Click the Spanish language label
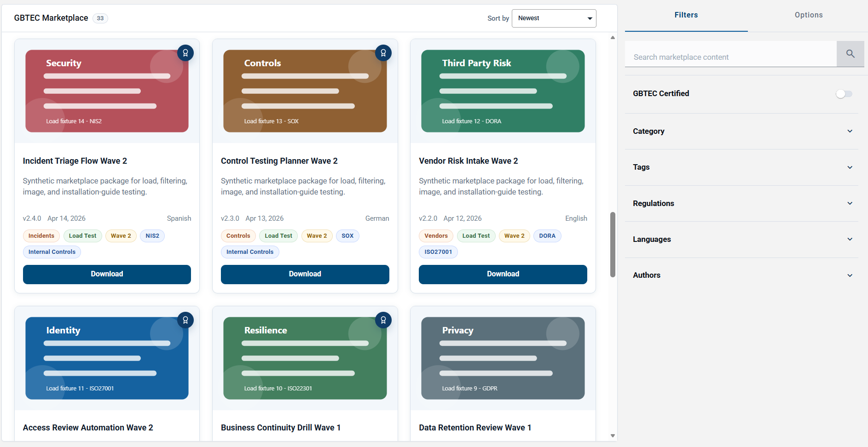This screenshot has width=868, height=447. pos(179,218)
